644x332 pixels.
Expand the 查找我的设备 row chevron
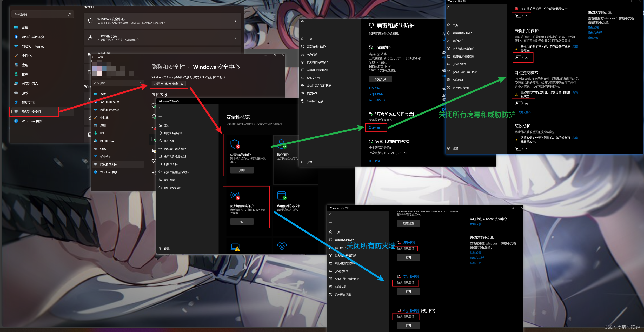(x=235, y=38)
